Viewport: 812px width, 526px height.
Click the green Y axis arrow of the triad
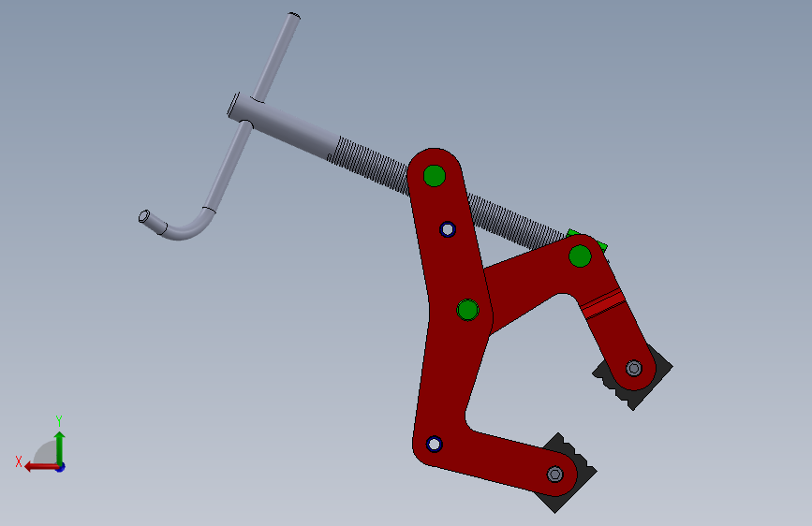click(x=60, y=447)
